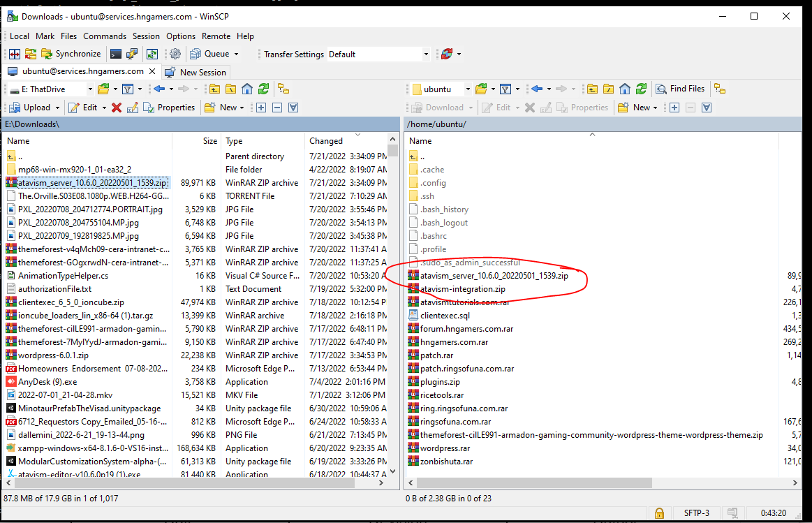Open the Commands menu
This screenshot has height=523, width=812.
pyautogui.click(x=105, y=36)
